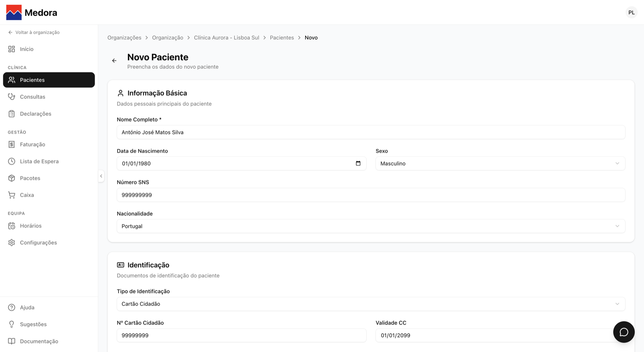Collapse the sidebar using the chevron handle
Image resolution: width=644 pixels, height=352 pixels.
coord(101,176)
